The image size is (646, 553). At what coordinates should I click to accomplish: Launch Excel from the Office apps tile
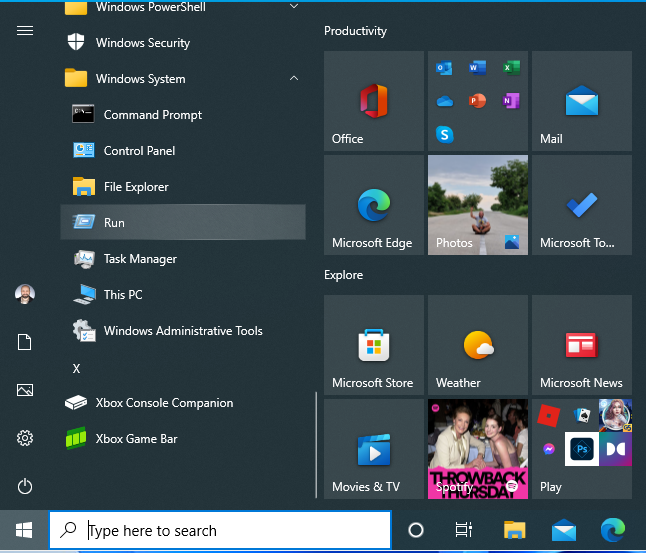coord(511,68)
